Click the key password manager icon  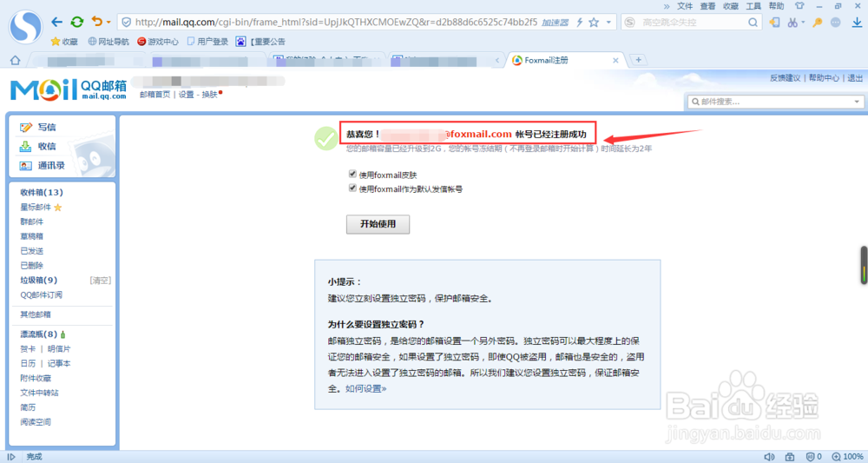pyautogui.click(x=817, y=23)
